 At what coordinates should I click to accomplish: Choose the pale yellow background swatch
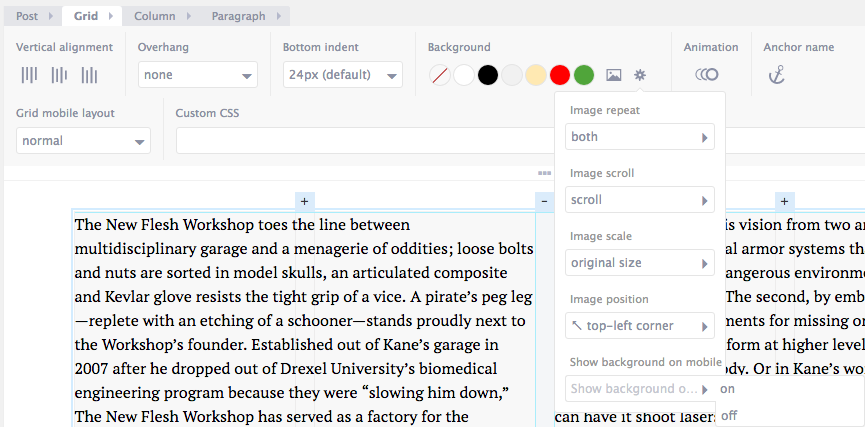click(536, 75)
